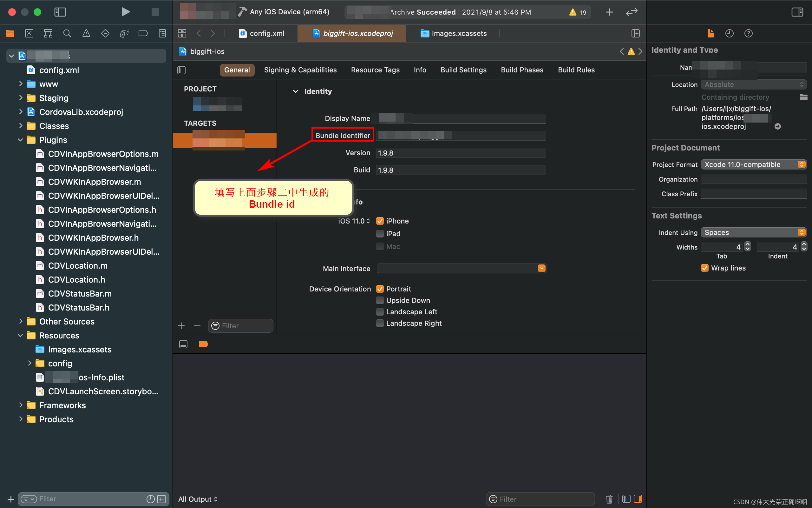The height and width of the screenshot is (508, 812).
Task: Stop the running build
Action: pos(155,12)
